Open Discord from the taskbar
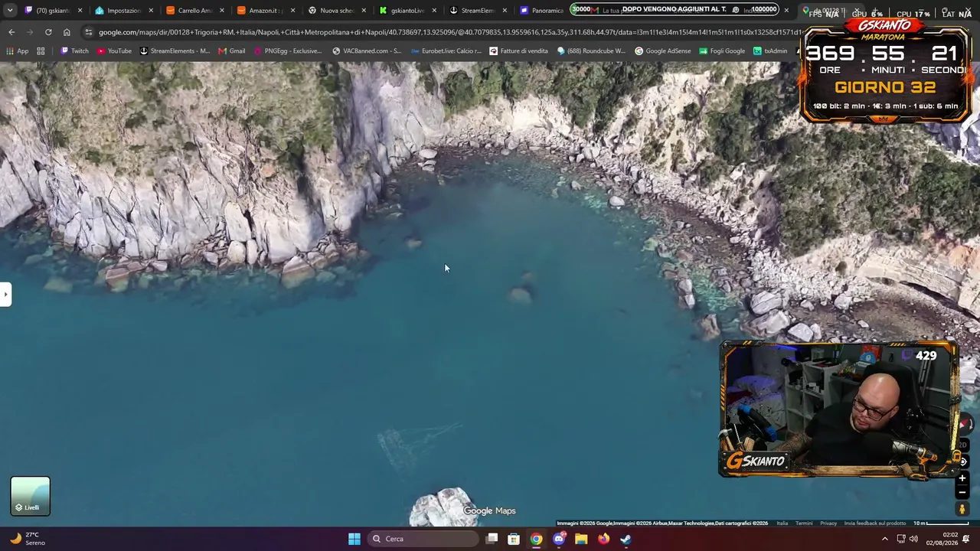The width and height of the screenshot is (980, 551). click(559, 539)
